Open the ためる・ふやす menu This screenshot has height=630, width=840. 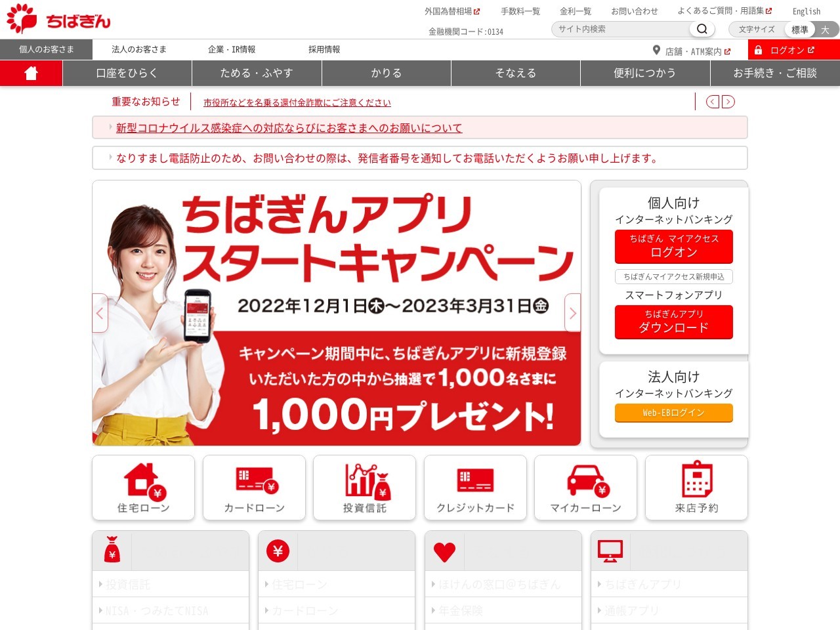(257, 73)
